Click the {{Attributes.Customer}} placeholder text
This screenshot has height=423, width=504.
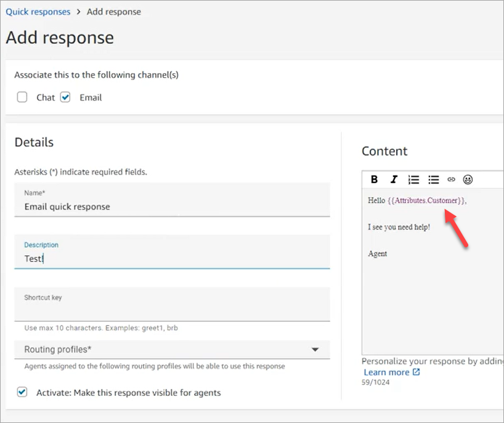coord(426,200)
